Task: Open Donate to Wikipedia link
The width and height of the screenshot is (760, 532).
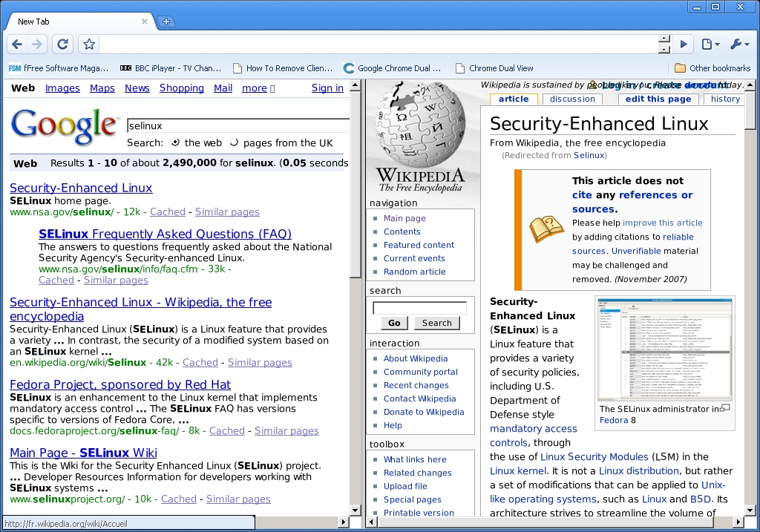Action: point(424,412)
